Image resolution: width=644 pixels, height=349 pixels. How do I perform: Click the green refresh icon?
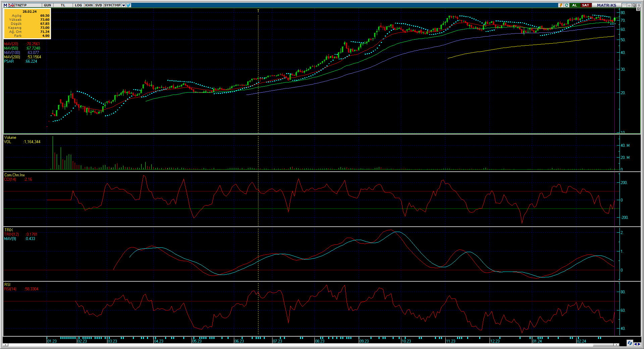[567, 5]
